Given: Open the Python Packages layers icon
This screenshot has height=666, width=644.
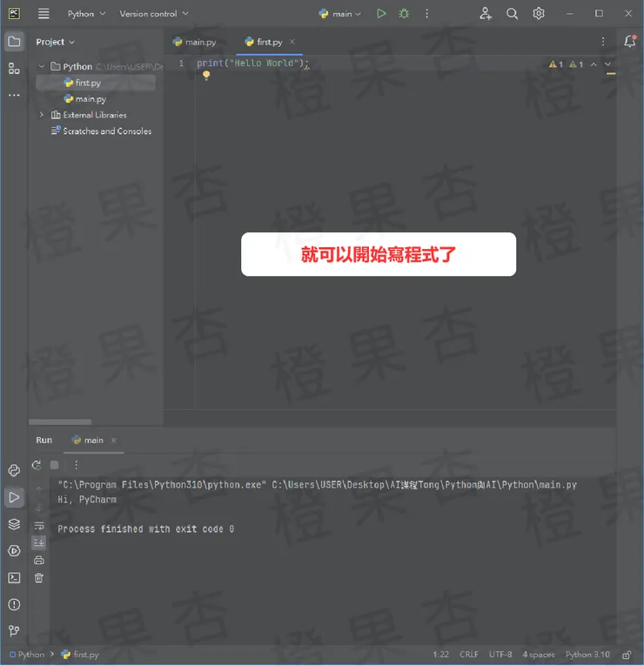Looking at the screenshot, I should (14, 524).
